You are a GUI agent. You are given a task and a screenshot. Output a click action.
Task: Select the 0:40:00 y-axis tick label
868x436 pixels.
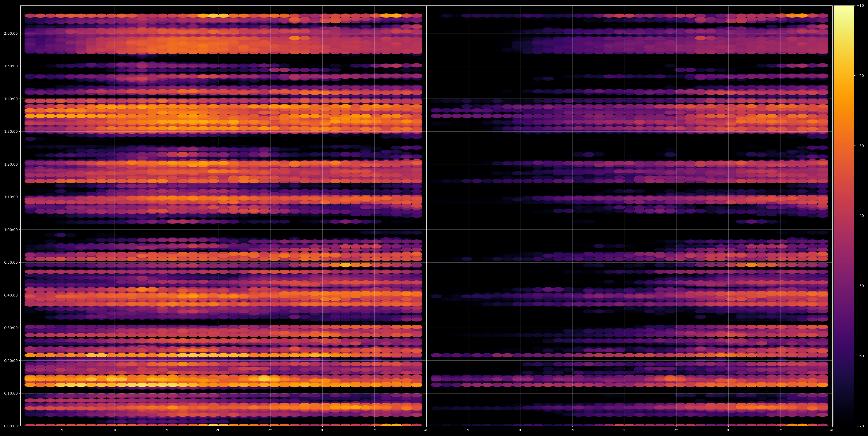pos(11,295)
